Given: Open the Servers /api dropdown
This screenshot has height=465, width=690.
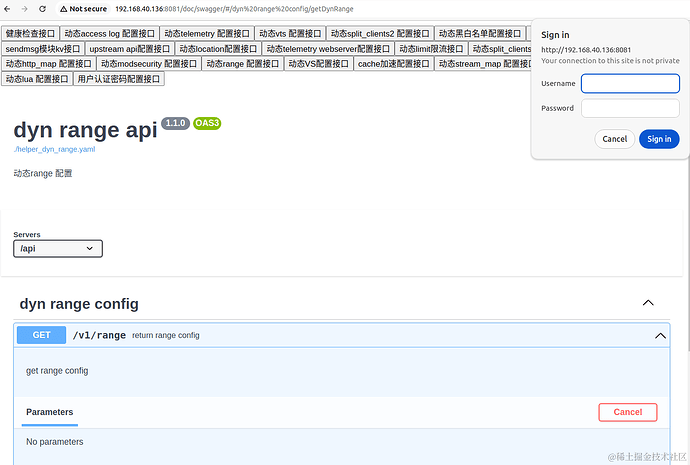Looking at the screenshot, I should tap(58, 249).
